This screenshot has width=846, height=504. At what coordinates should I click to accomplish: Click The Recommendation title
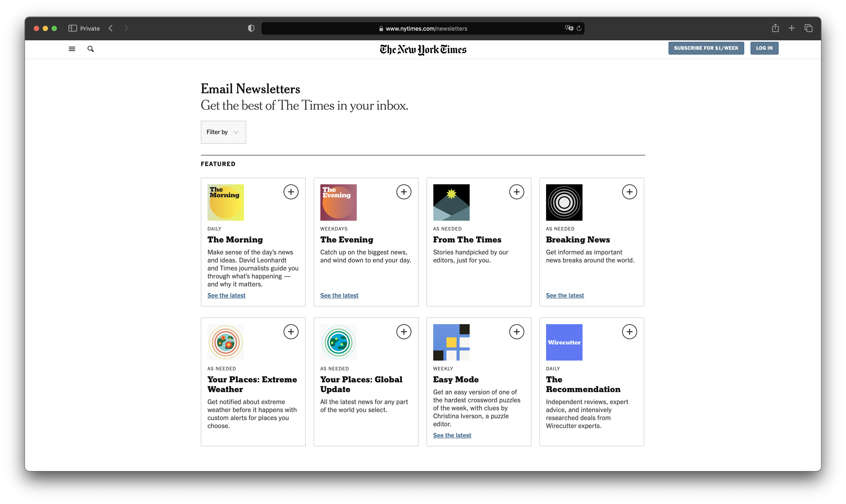(583, 385)
